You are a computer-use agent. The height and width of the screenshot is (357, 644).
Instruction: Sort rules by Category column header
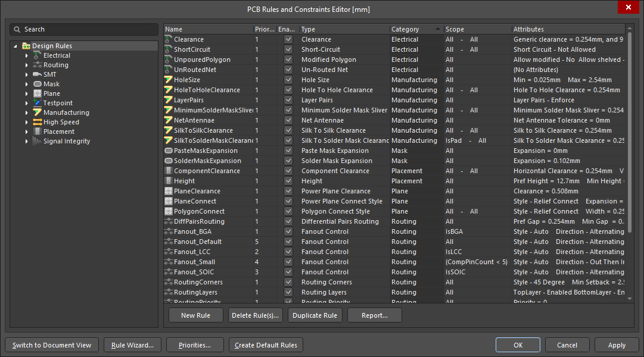(x=405, y=29)
